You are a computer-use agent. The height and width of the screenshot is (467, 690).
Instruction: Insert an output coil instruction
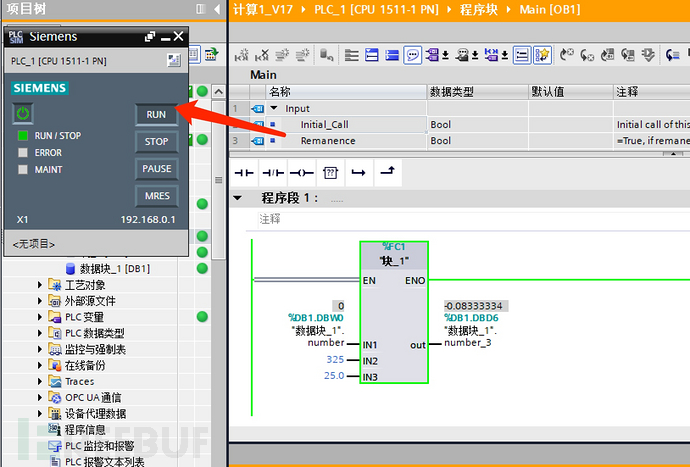tap(299, 171)
